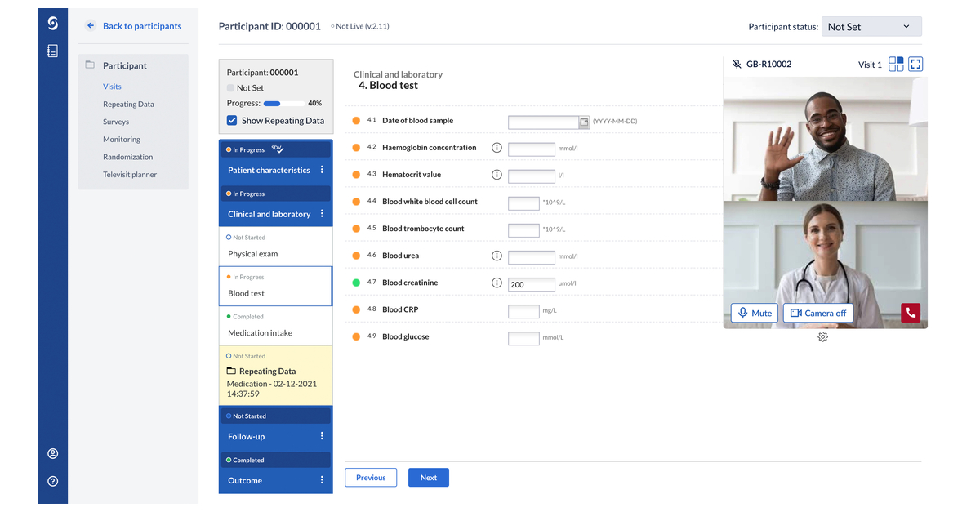
Task: Toggle Mute in the video call controls
Action: (753, 313)
